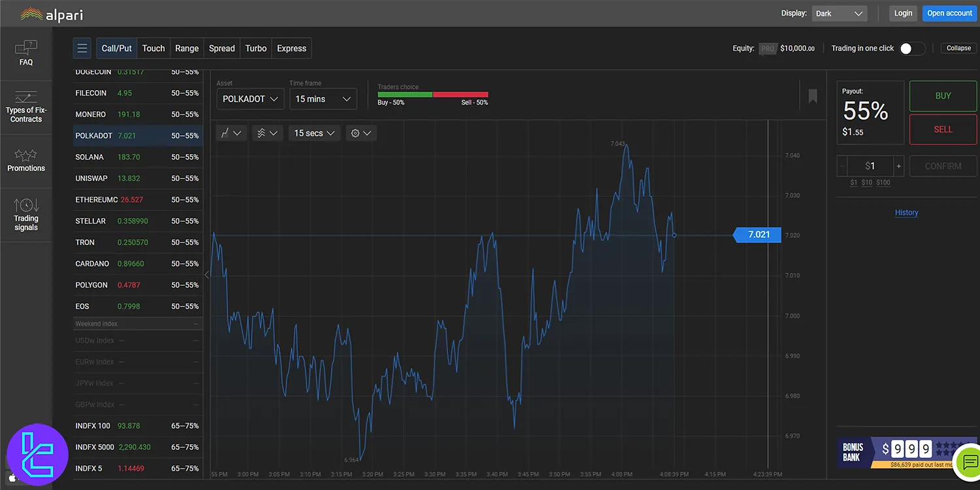The width and height of the screenshot is (980, 490).
Task: Open the 15 mins time frame dropdown
Action: tap(323, 99)
